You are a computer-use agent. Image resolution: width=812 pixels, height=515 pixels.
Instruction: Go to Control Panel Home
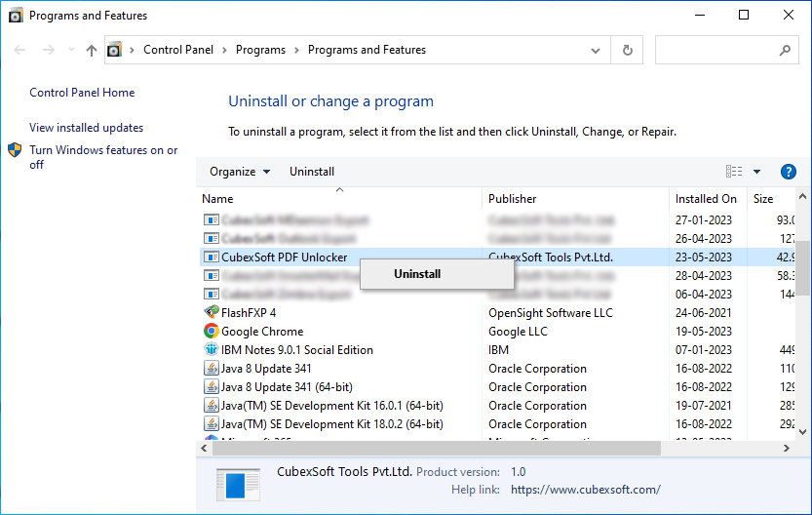click(x=82, y=93)
